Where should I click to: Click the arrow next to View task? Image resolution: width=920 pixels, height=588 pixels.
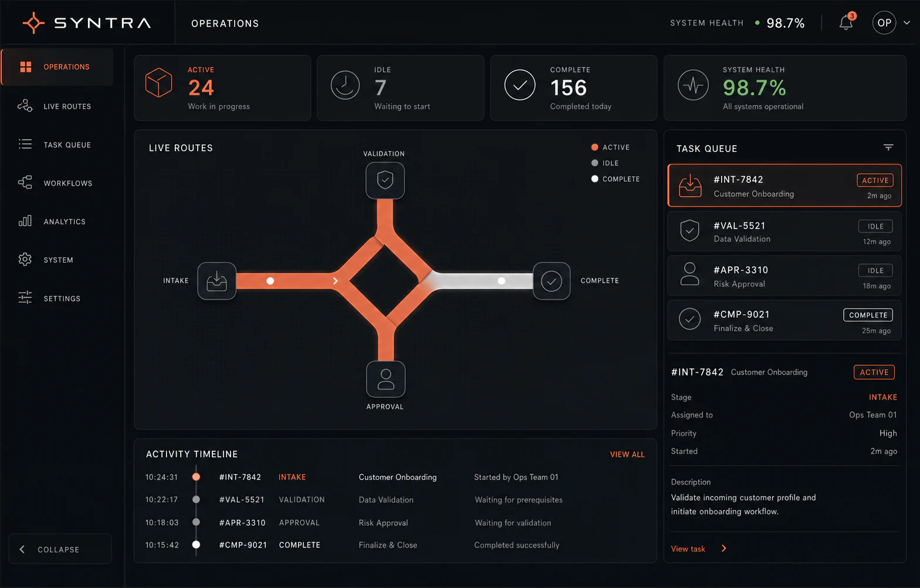tap(723, 549)
